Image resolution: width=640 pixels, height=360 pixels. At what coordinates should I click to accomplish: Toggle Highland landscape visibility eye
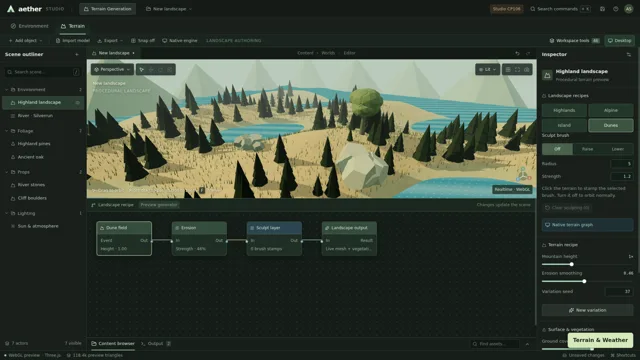[78, 102]
